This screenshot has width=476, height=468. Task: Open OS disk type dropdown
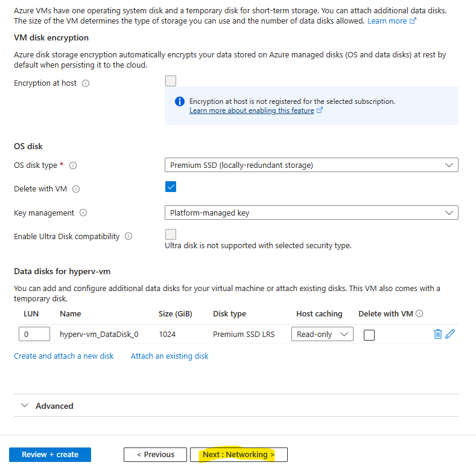[311, 165]
